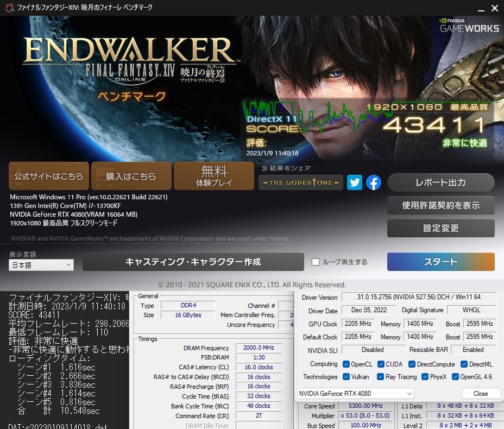Click Multiplier x 53.0 value in CPU-Z

(366, 415)
